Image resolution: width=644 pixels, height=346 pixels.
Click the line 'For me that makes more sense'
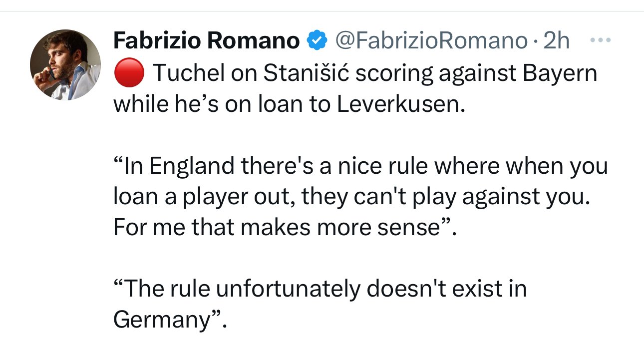(278, 228)
